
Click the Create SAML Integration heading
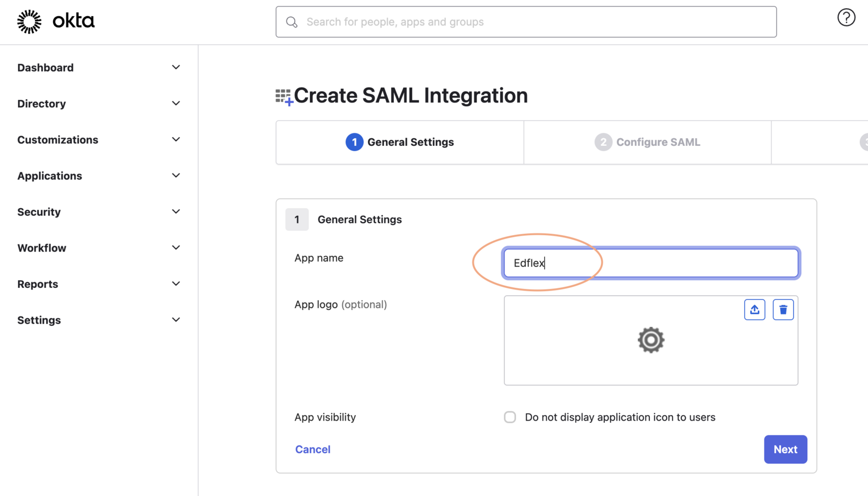pos(411,95)
